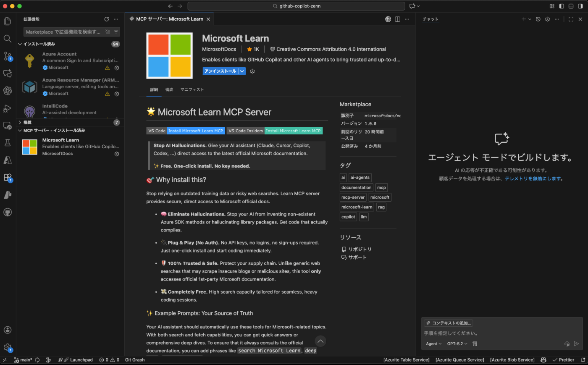Click the gear beside the uninstall button
588x365 pixels.
pyautogui.click(x=252, y=71)
